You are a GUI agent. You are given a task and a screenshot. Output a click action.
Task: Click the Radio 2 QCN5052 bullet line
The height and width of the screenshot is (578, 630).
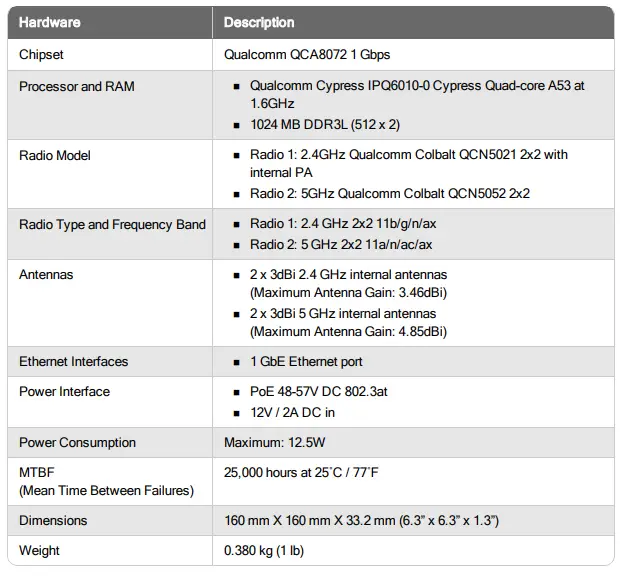click(x=389, y=194)
